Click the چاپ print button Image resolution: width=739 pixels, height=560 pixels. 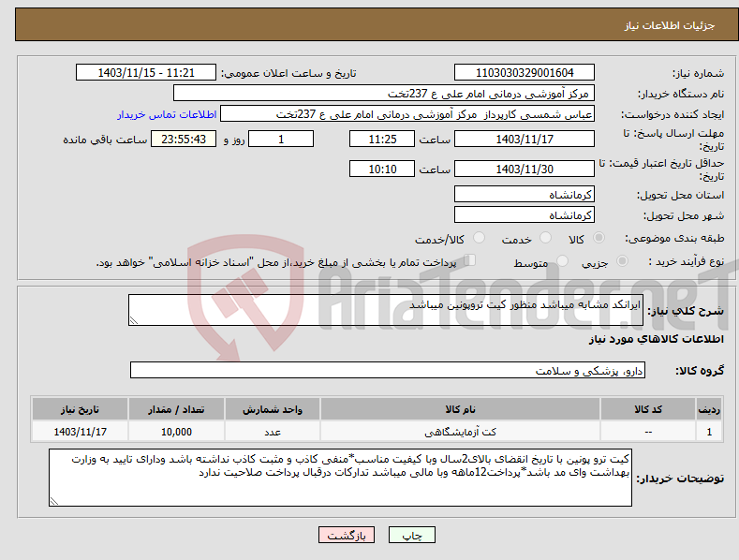(x=412, y=535)
